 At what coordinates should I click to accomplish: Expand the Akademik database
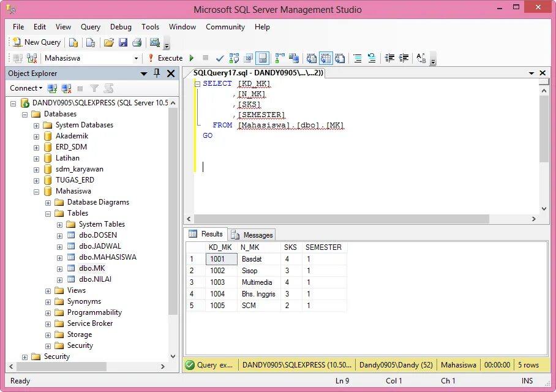tap(37, 137)
